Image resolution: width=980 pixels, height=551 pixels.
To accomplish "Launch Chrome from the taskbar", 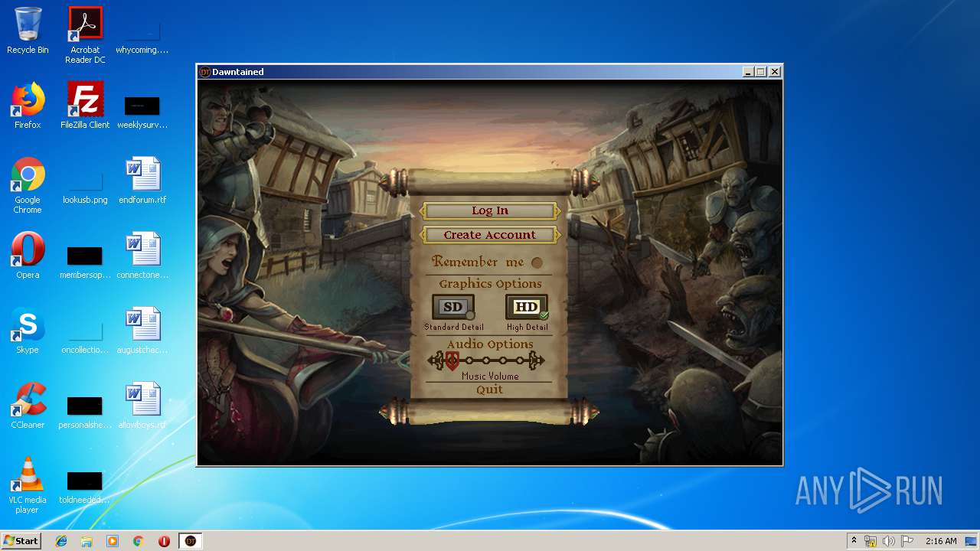I will click(139, 541).
